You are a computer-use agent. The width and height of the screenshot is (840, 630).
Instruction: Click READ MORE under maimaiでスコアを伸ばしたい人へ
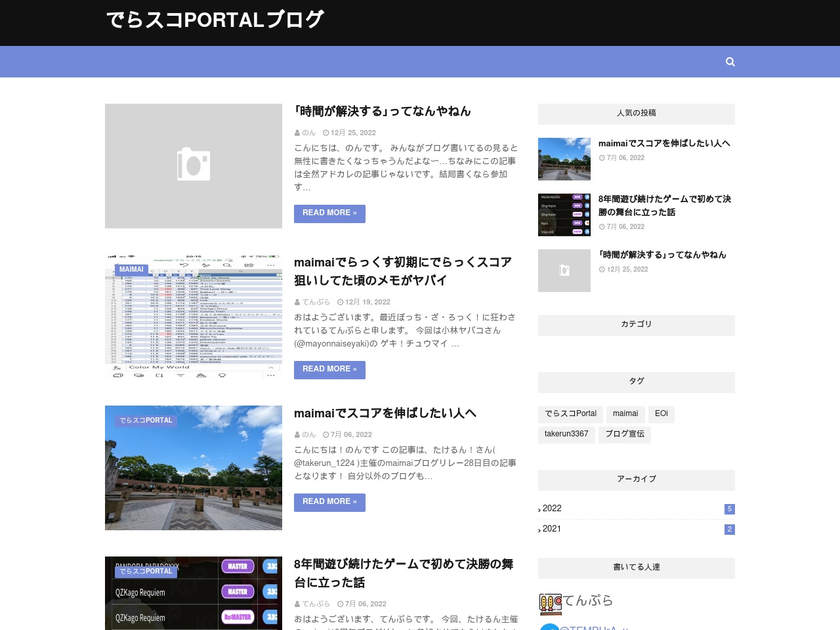click(x=329, y=502)
